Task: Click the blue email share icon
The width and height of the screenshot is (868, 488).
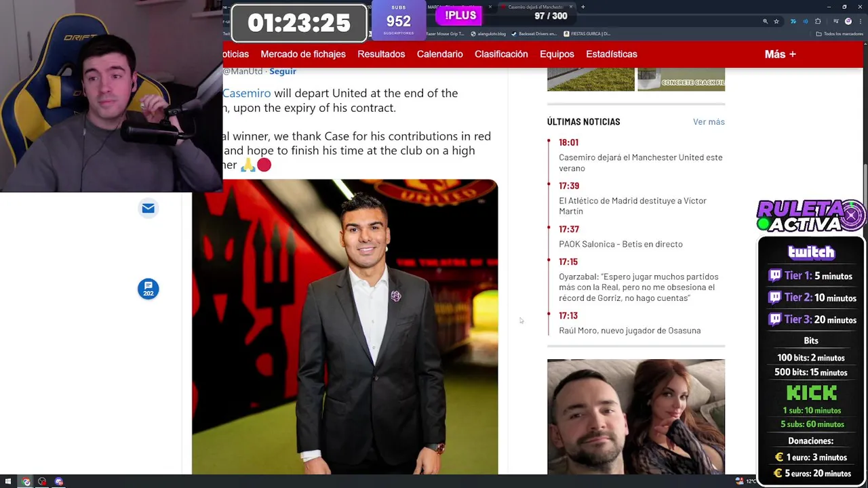Action: tap(148, 208)
